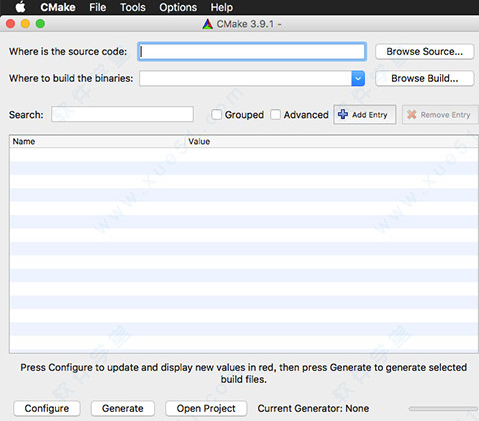Image resolution: width=479 pixels, height=421 pixels.
Task: Click the Remove Entry button
Action: coord(440,115)
